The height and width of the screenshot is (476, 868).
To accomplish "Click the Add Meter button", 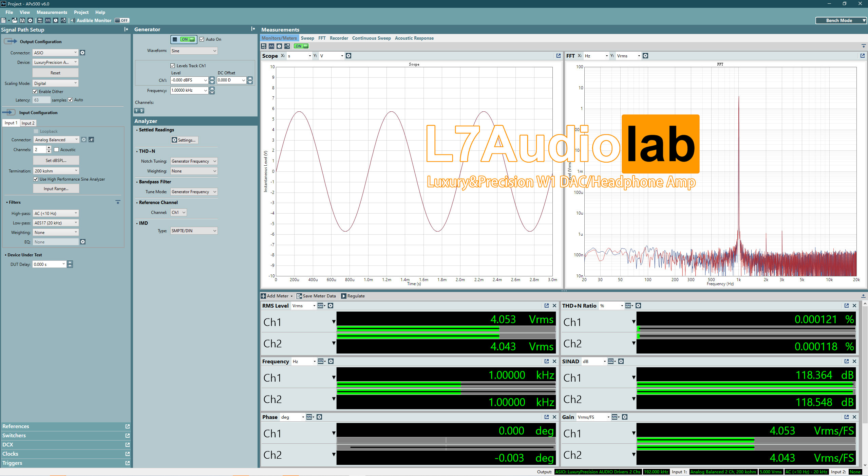I will pos(277,296).
